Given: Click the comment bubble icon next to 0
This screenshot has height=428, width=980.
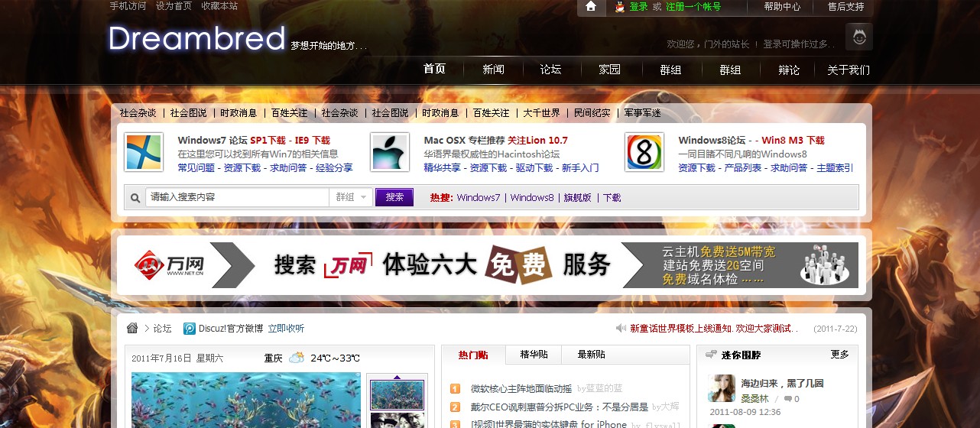Looking at the screenshot, I should (x=787, y=399).
